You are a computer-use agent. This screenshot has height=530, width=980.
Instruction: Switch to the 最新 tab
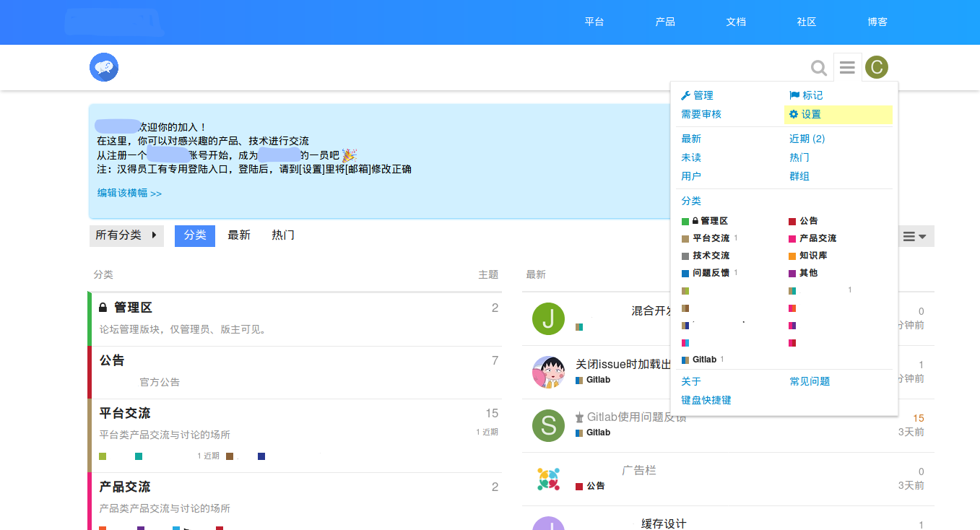239,235
